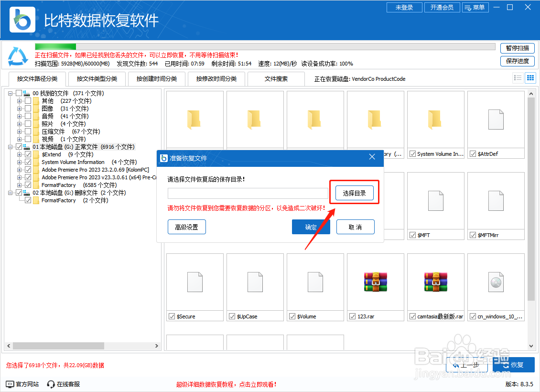Collapse the 01 本地磁盘 (G:) node
This screenshot has height=392, width=540.
[x=11, y=147]
